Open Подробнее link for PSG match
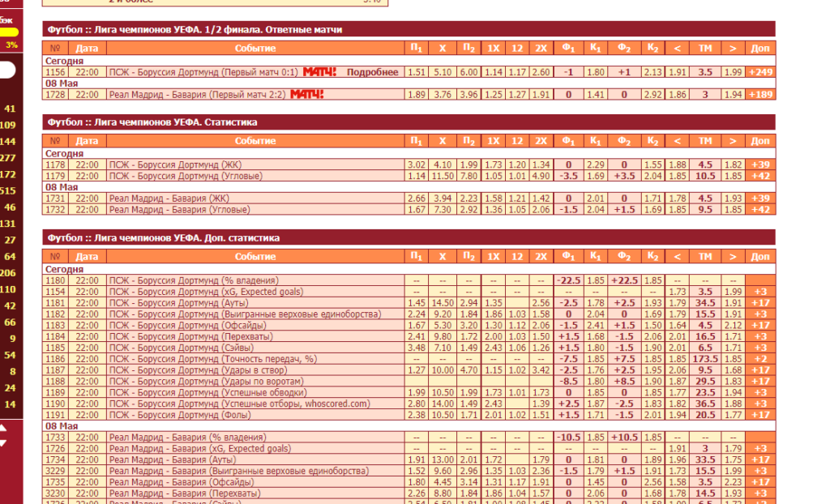Screen dimensions: 830x504 tap(372, 72)
